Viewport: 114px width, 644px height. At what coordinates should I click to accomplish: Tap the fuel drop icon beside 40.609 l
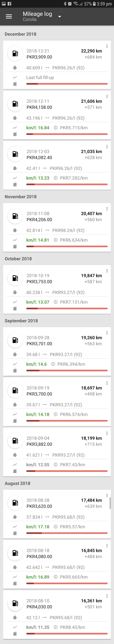(15, 68)
